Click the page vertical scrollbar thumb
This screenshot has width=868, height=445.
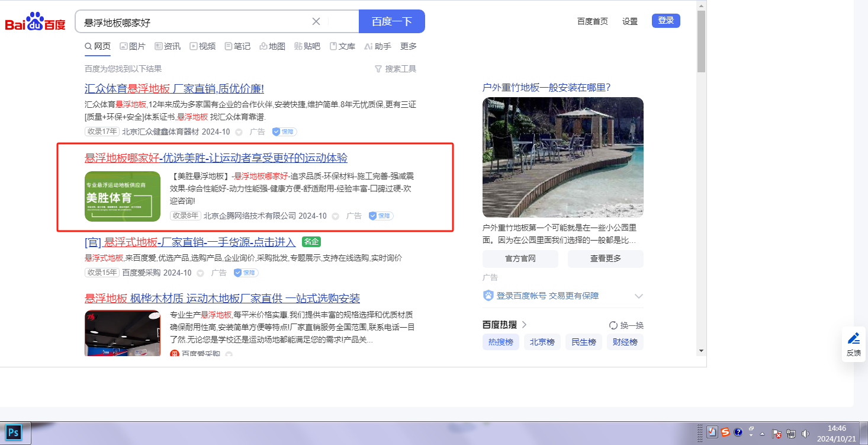pyautogui.click(x=701, y=41)
